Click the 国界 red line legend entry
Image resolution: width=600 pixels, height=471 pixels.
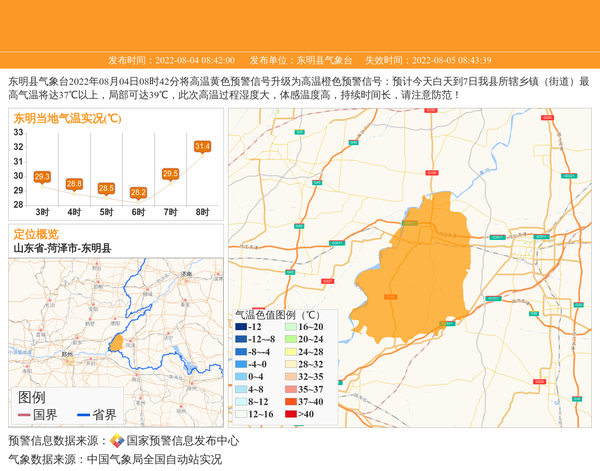(x=37, y=415)
